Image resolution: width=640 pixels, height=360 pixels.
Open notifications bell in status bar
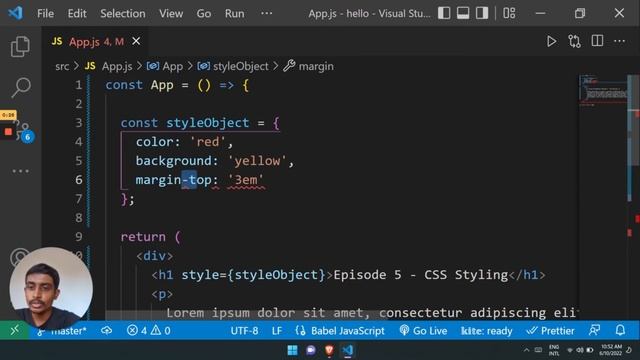[620, 330]
